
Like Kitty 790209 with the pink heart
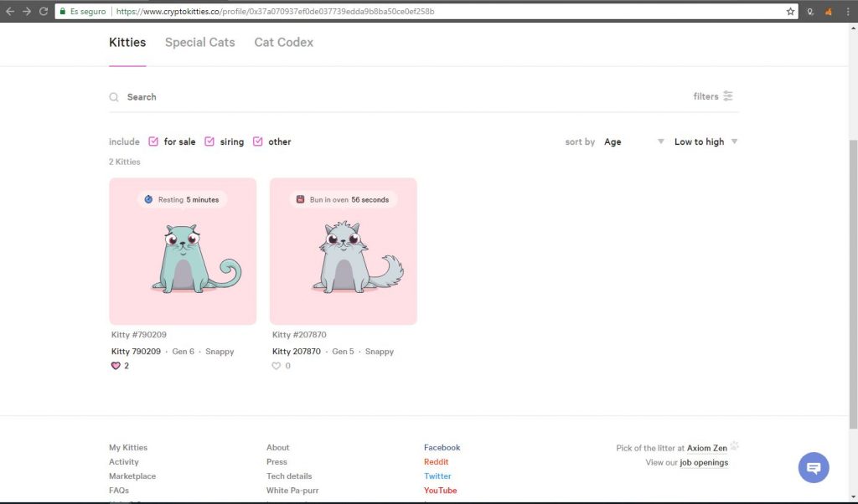click(116, 366)
